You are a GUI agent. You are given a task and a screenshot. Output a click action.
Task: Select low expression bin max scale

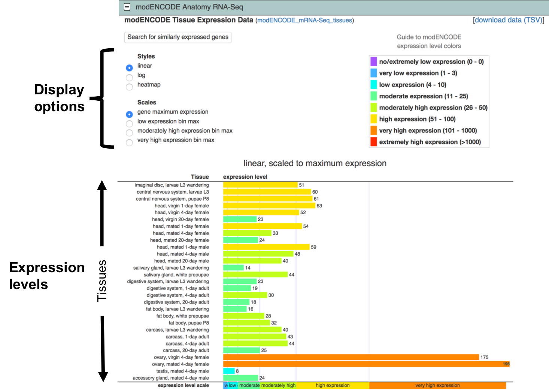point(129,124)
